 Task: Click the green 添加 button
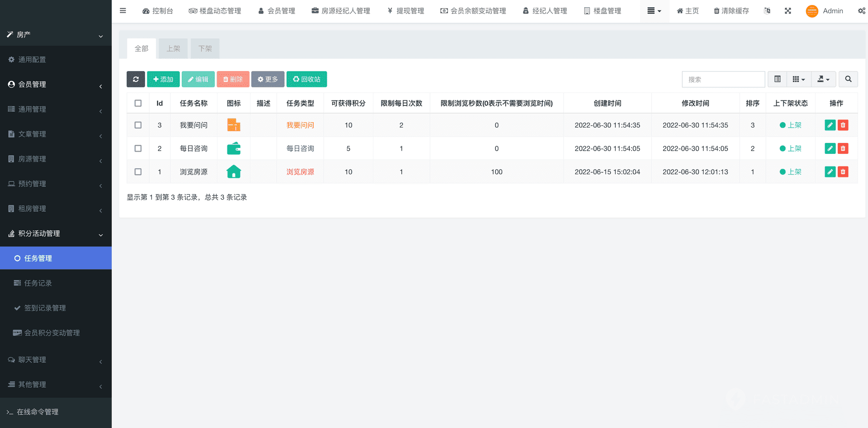click(163, 79)
